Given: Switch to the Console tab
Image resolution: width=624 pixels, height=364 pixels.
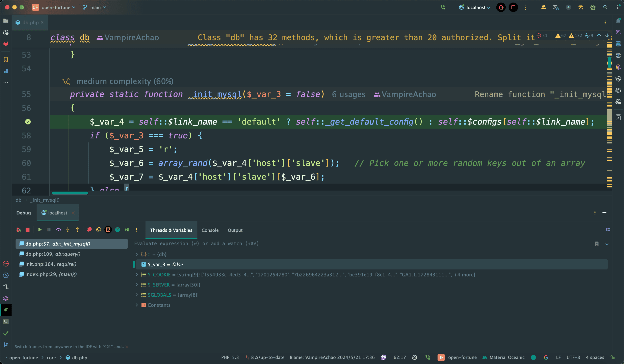Looking at the screenshot, I should (x=210, y=230).
